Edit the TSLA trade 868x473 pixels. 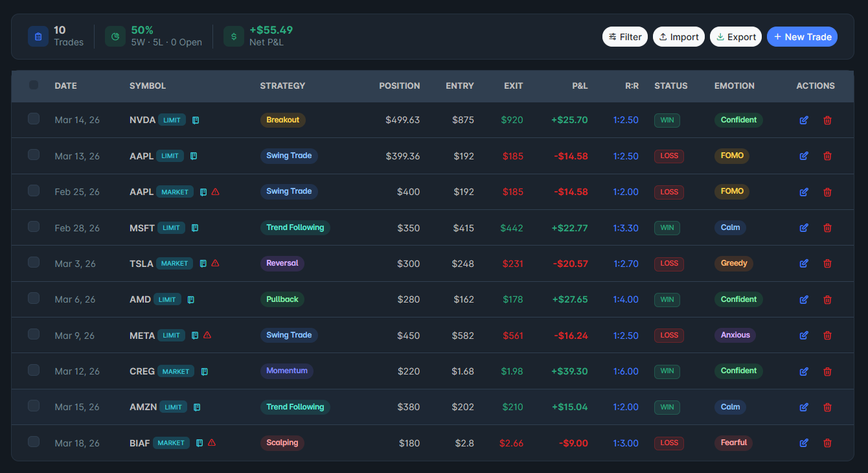804,263
